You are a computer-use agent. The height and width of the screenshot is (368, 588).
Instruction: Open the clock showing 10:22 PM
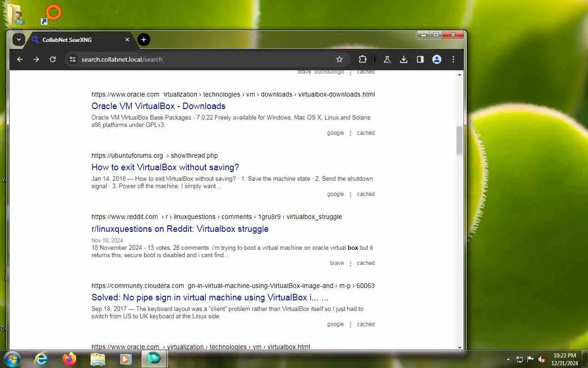coord(565,359)
